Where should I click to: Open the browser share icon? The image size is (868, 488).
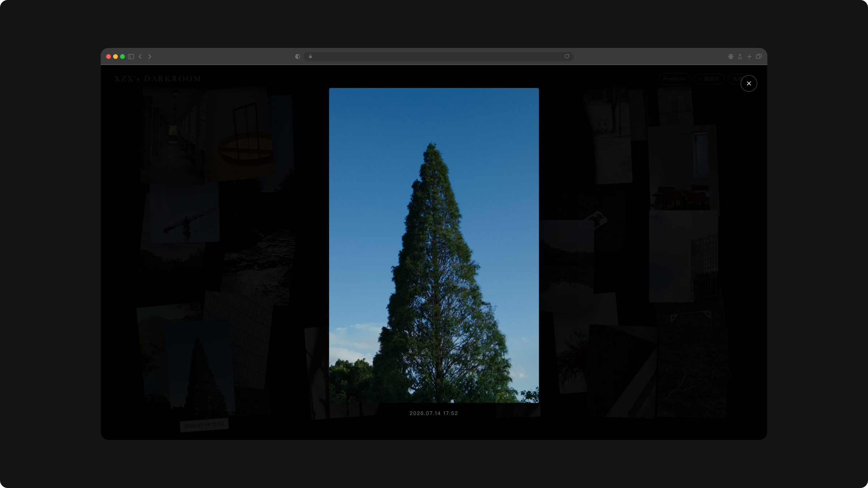(x=740, y=56)
